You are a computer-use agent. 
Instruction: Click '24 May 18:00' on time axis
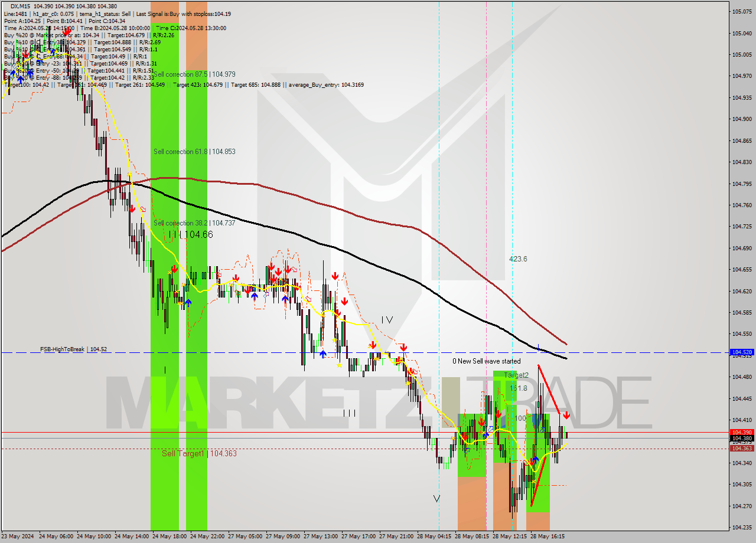pos(170,537)
